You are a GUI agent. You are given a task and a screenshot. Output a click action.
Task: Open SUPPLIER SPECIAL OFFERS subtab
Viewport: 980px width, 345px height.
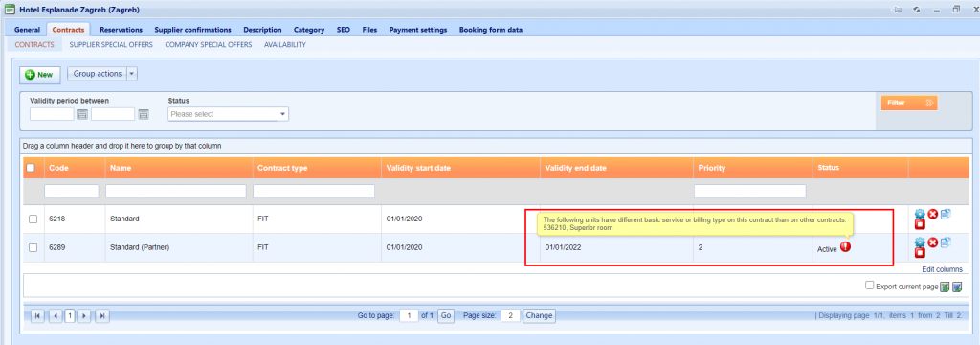111,44
